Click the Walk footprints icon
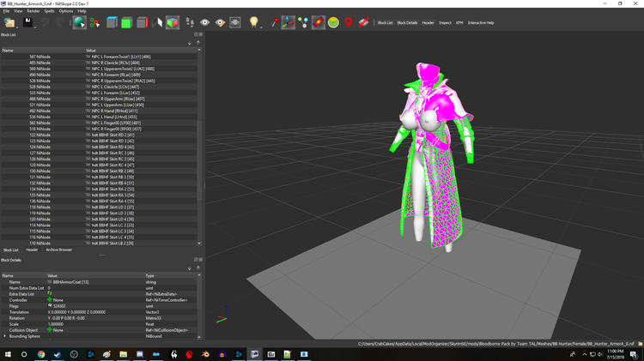This screenshot has width=644, height=361. point(190,22)
